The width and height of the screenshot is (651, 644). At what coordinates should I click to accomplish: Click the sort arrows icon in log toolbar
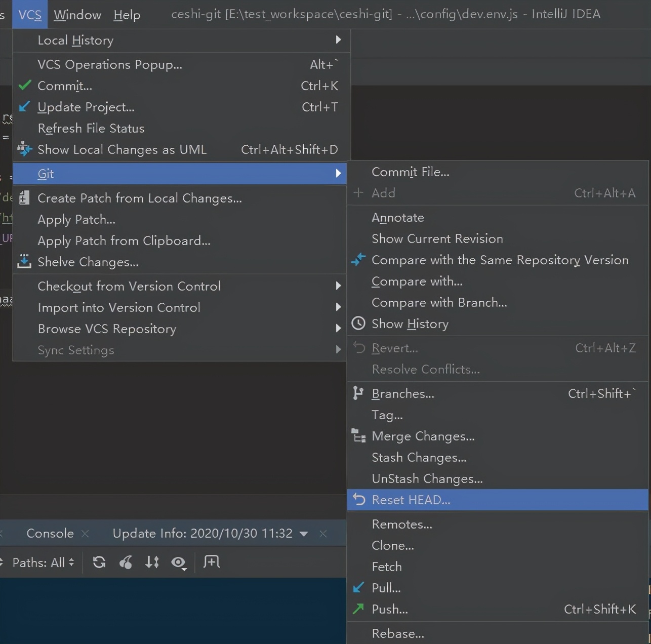pos(152,562)
